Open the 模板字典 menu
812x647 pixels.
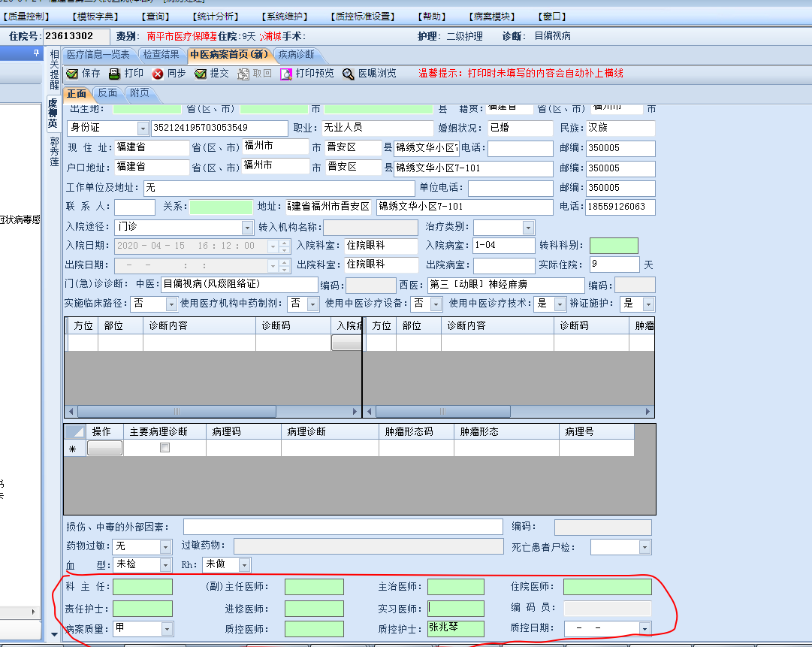click(95, 17)
